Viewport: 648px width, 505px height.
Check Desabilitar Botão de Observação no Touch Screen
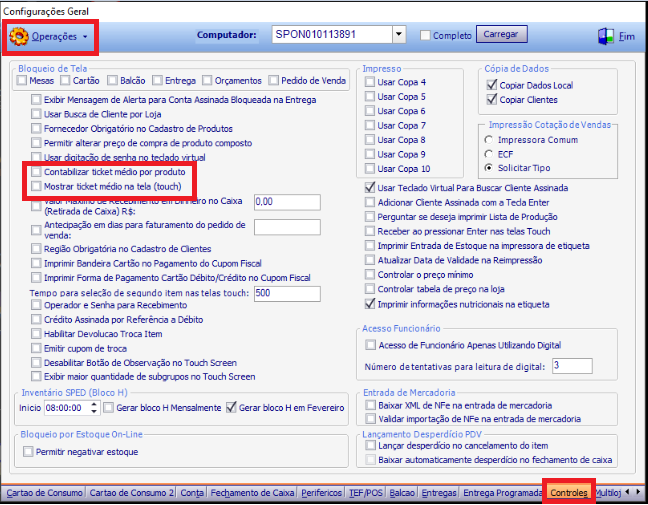coord(36,362)
